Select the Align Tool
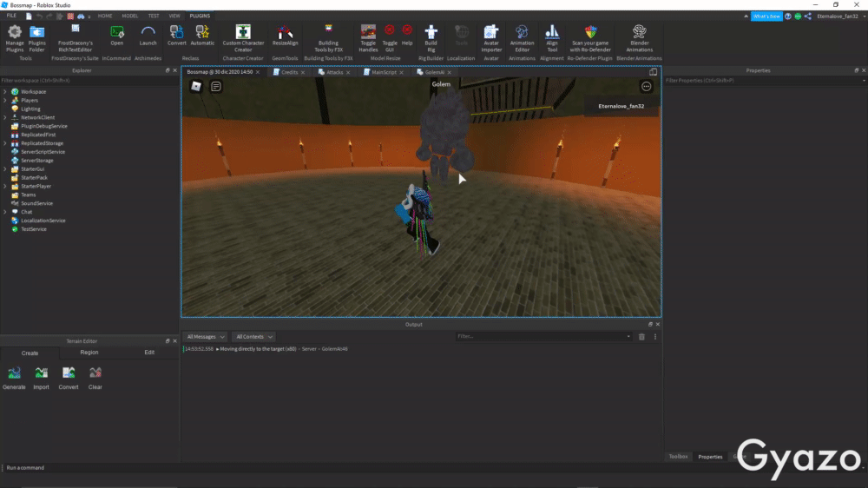The image size is (868, 488). 552,38
